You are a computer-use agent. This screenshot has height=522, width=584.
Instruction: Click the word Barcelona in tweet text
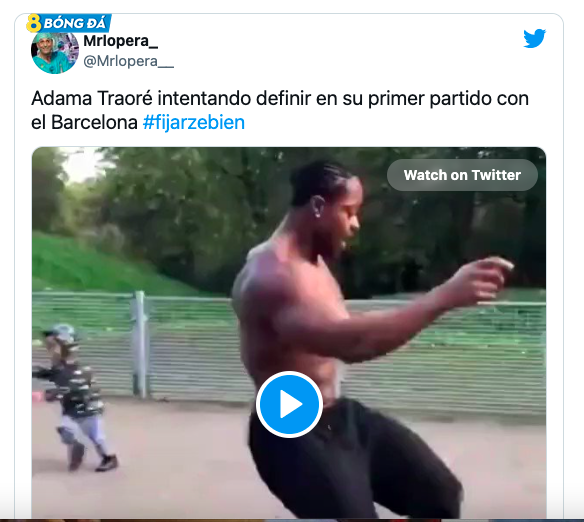[94, 122]
